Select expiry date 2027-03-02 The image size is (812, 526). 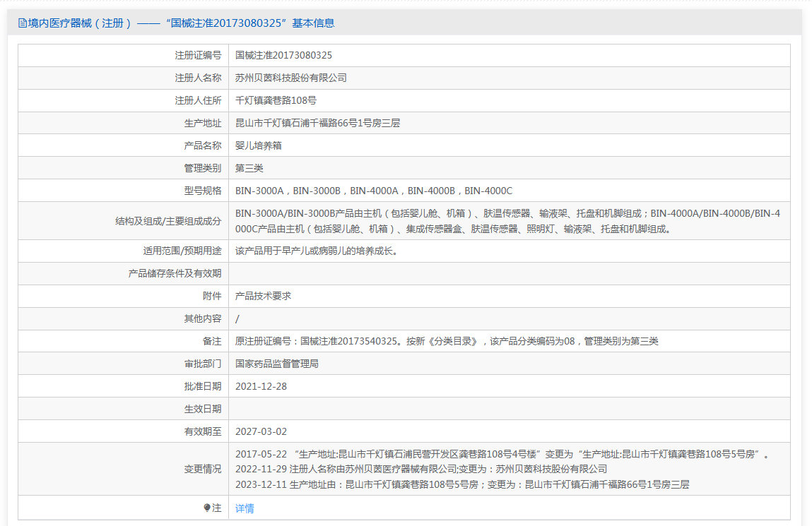tap(261, 431)
